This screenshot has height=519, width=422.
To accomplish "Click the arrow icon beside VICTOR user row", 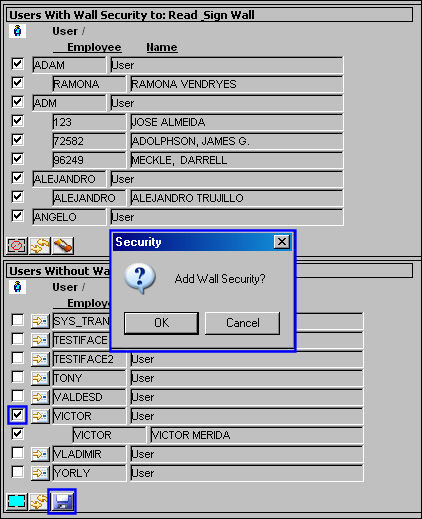I will (x=40, y=416).
